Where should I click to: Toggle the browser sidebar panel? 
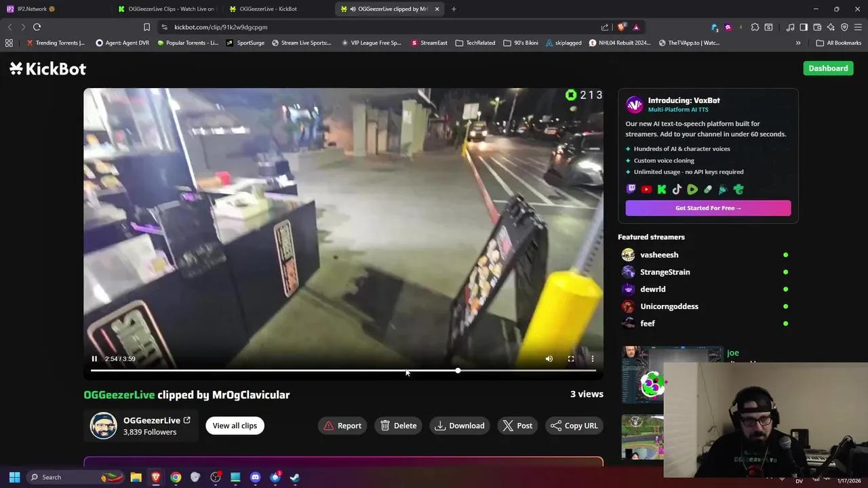pyautogui.click(x=804, y=27)
